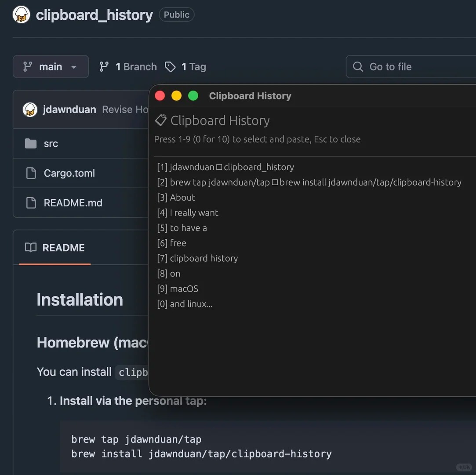Click the branch icon next to 1 Branch
Viewport: 476px width, 475px height.
click(104, 66)
